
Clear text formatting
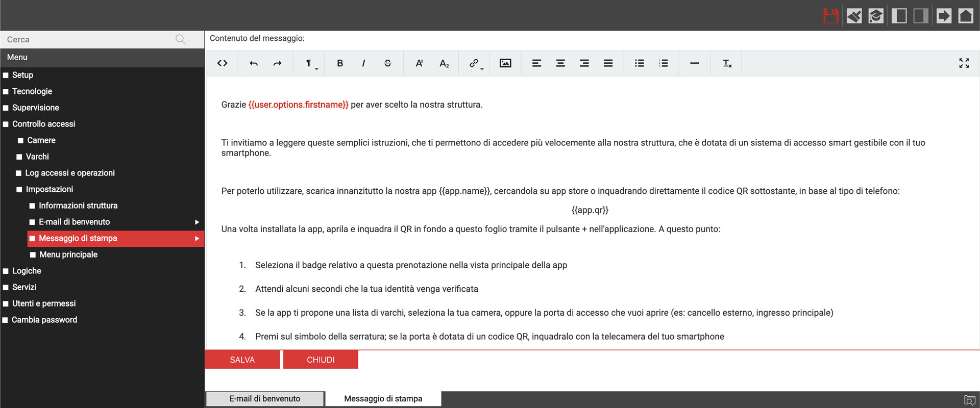pos(727,63)
